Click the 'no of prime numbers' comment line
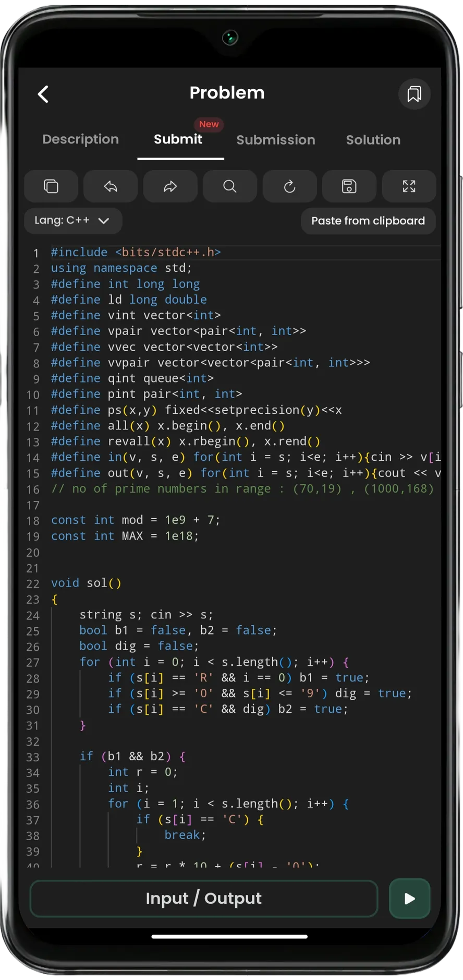 pyautogui.click(x=242, y=489)
